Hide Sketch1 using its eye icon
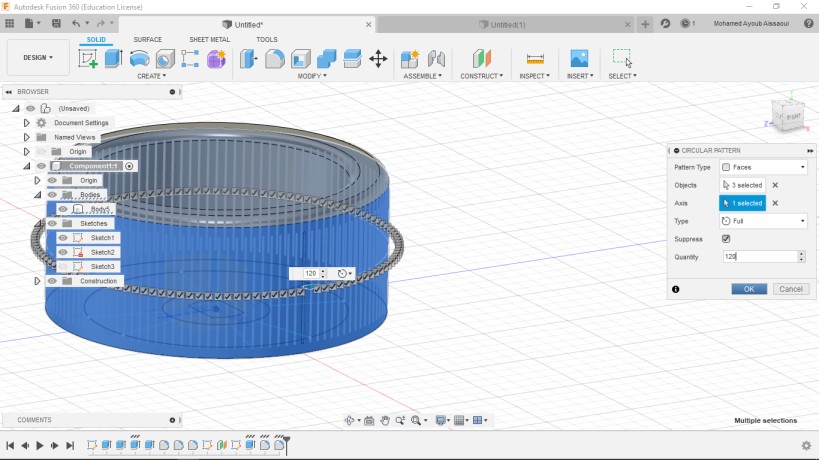This screenshot has height=460, width=819. (63, 238)
